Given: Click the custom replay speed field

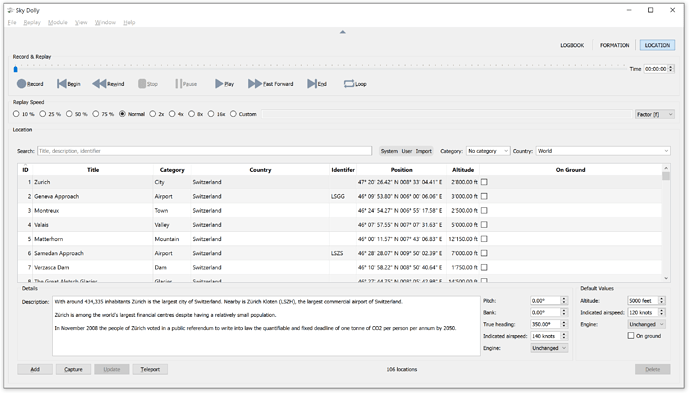Looking at the screenshot, I should tap(446, 114).
